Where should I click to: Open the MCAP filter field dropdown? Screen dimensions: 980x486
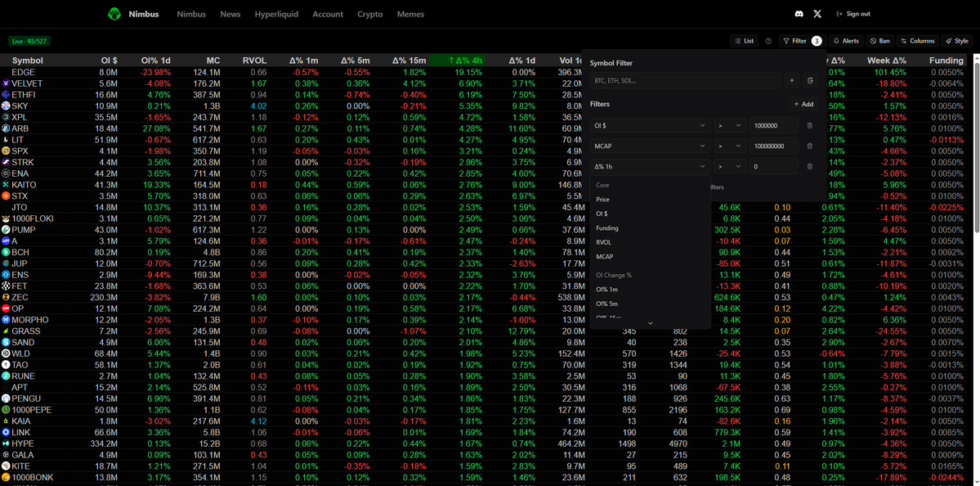[x=650, y=146]
